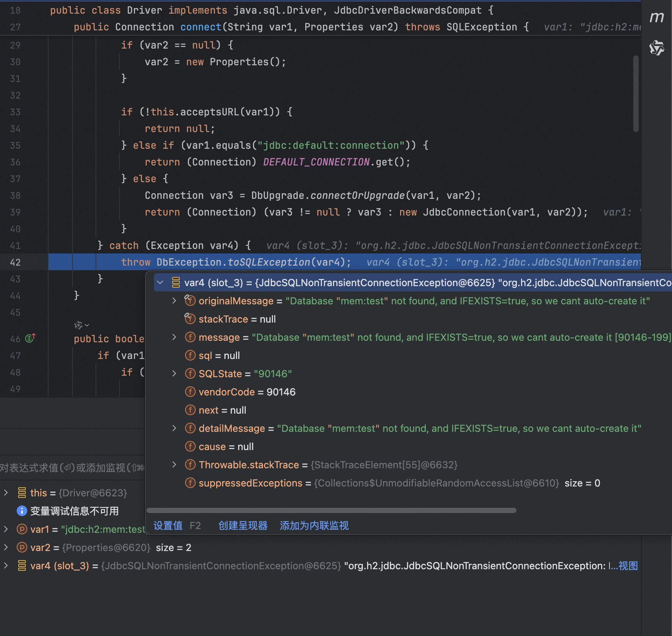This screenshot has height=636, width=672.
Task: Click the popup horizontal scrollbar
Action: click(x=331, y=510)
